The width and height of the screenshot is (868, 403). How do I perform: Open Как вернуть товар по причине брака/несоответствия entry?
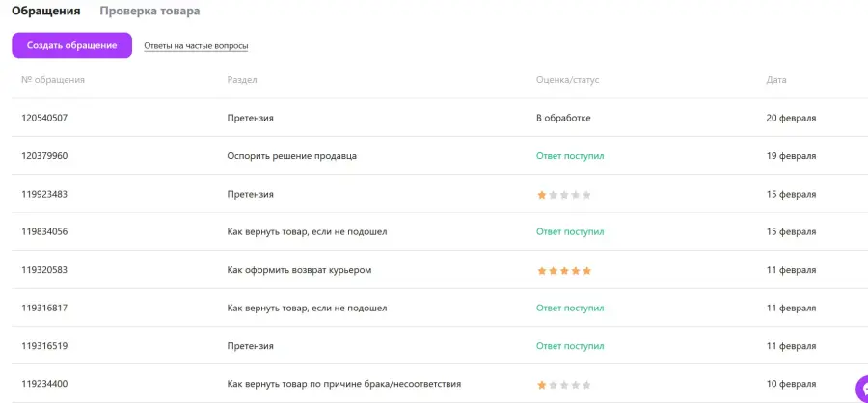point(343,384)
